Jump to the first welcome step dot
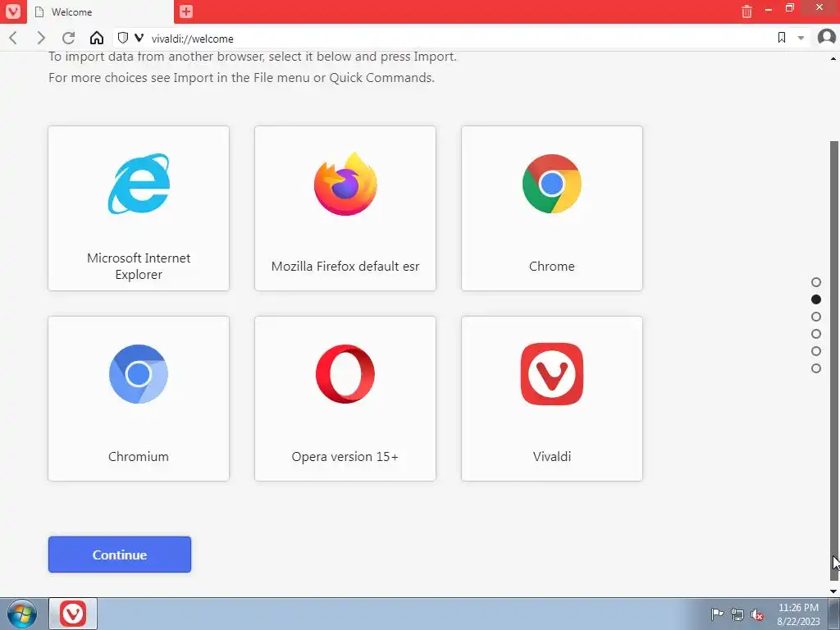This screenshot has width=840, height=630. [816, 282]
